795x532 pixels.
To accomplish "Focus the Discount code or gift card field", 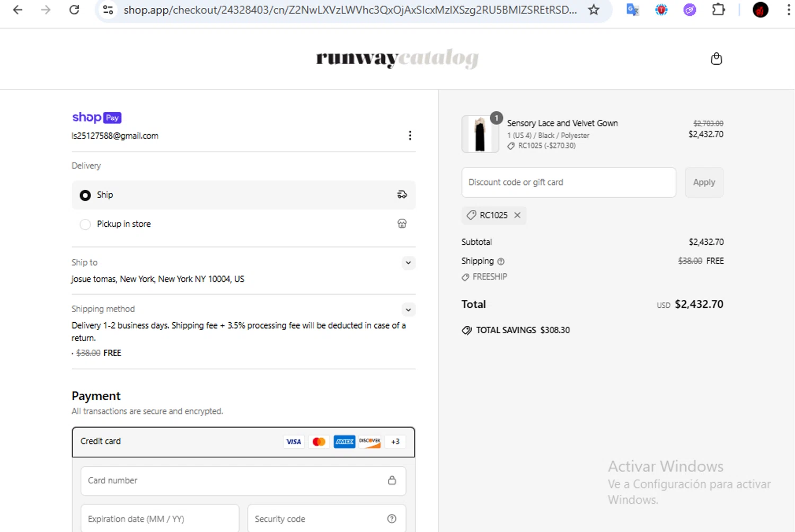I will [569, 182].
